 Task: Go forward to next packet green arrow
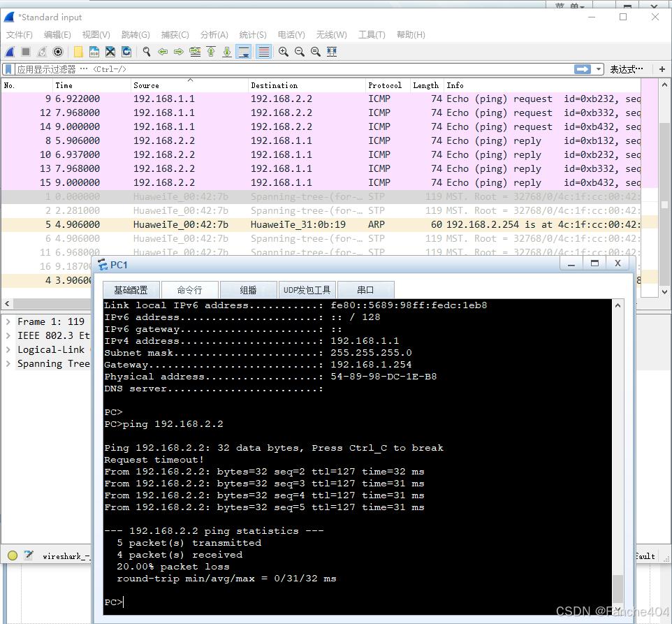click(179, 52)
